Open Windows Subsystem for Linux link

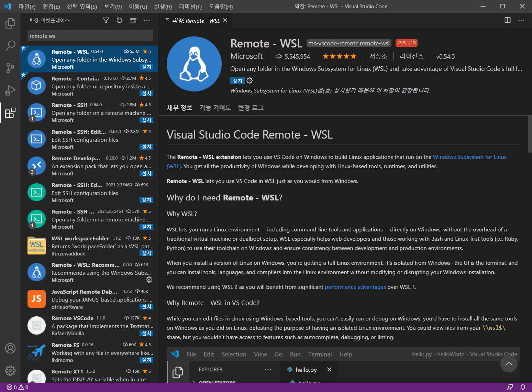(470, 157)
